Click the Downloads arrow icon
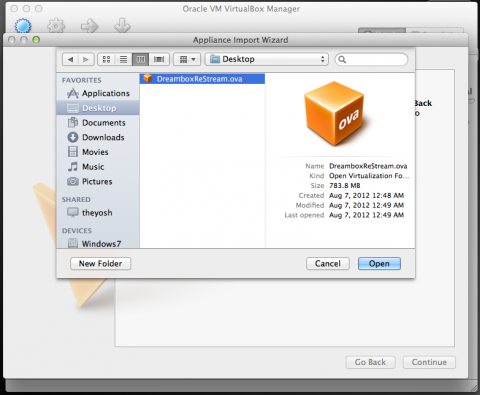 point(73,137)
